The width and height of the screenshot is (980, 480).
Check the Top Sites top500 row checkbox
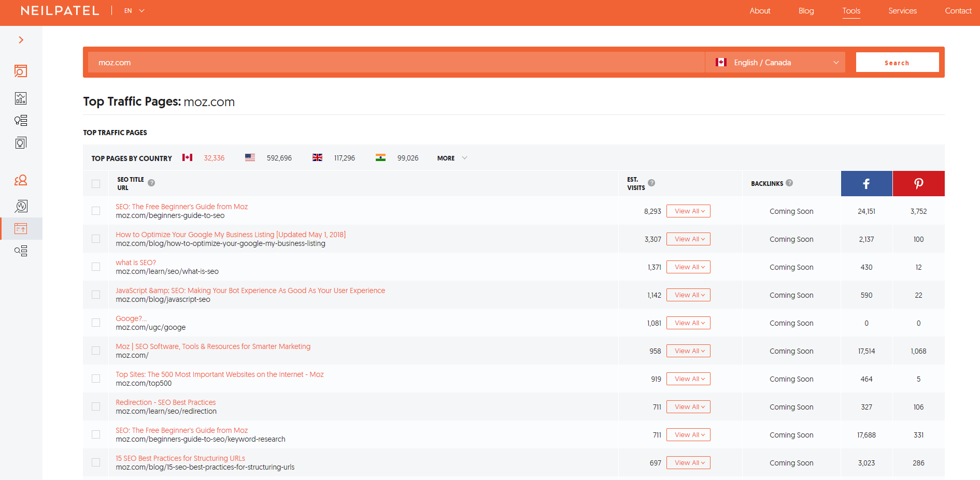coord(96,379)
